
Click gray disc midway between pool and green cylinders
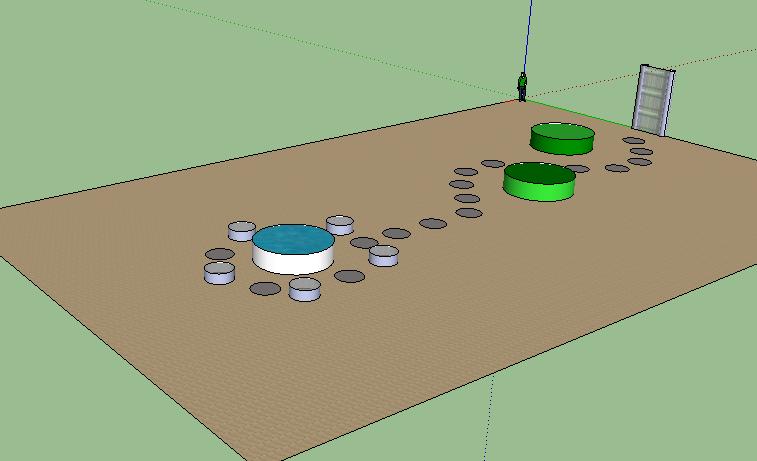coord(432,223)
